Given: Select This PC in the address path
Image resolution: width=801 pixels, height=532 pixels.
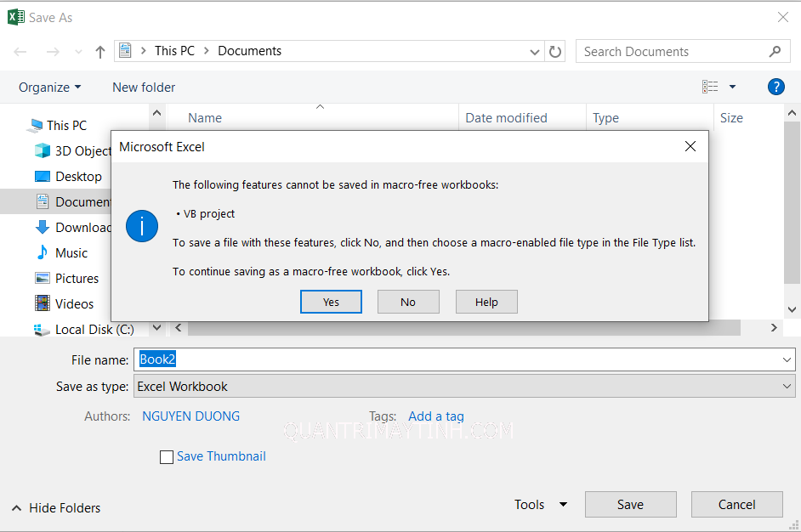Looking at the screenshot, I should 174,50.
